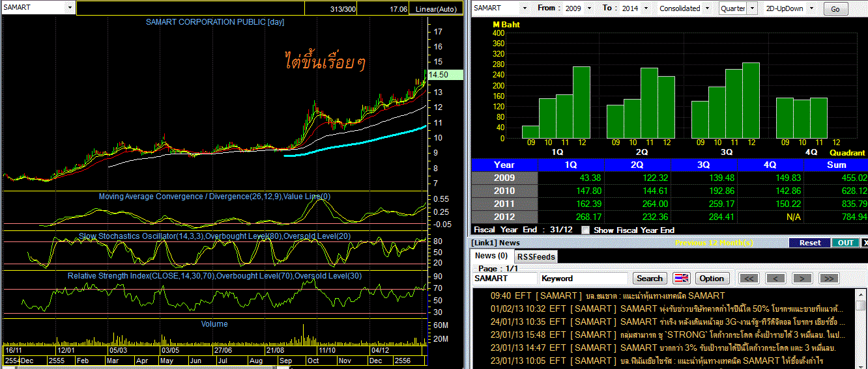Click the MACD (26,12,9) indicator title
868x369 pixels.
click(214, 197)
